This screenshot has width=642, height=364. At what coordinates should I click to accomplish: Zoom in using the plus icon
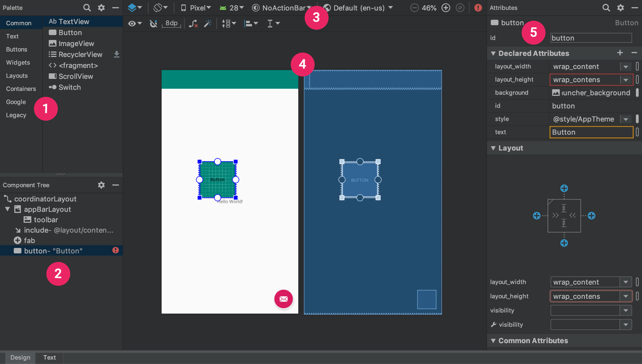445,7
